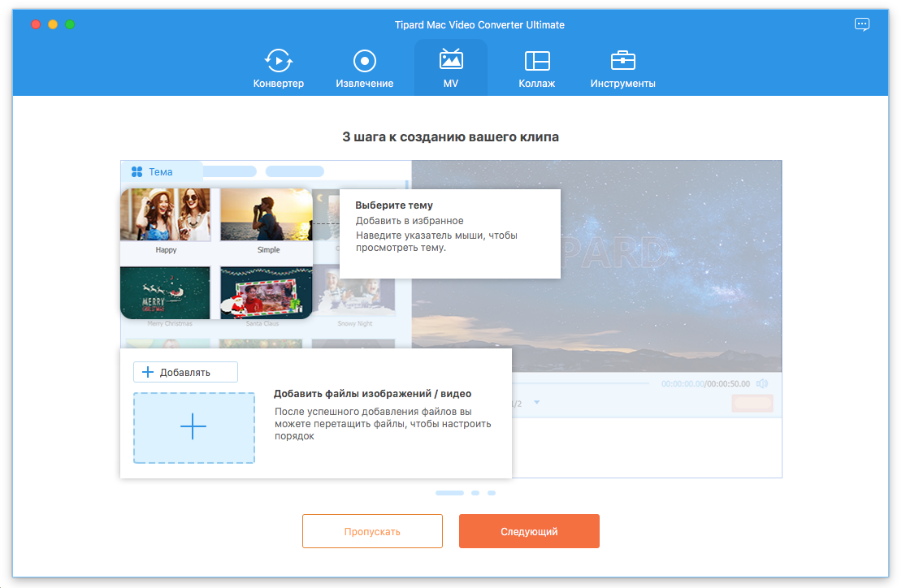Choose the Simple theme thumbnail
This screenshot has width=906, height=588.
point(267,215)
